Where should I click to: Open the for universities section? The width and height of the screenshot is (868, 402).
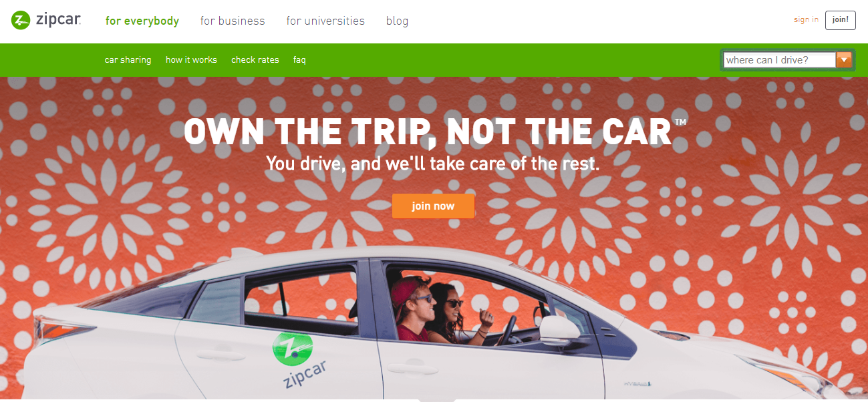pyautogui.click(x=325, y=21)
